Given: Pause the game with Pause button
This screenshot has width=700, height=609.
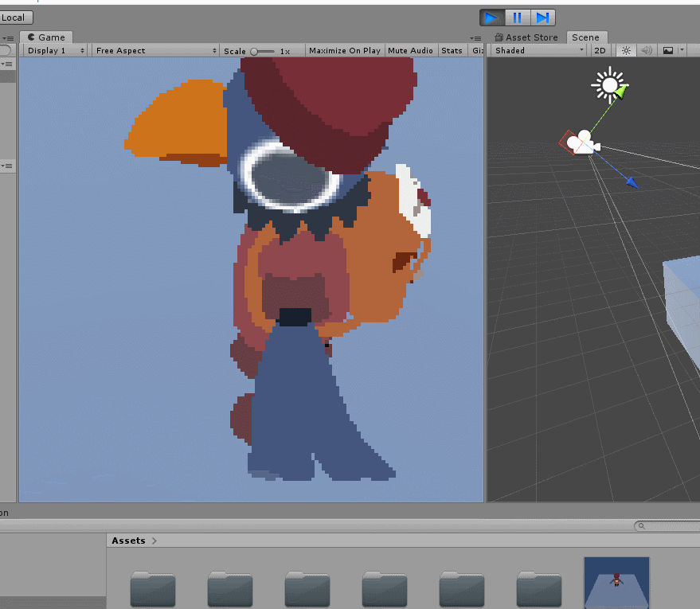Looking at the screenshot, I should (518, 18).
